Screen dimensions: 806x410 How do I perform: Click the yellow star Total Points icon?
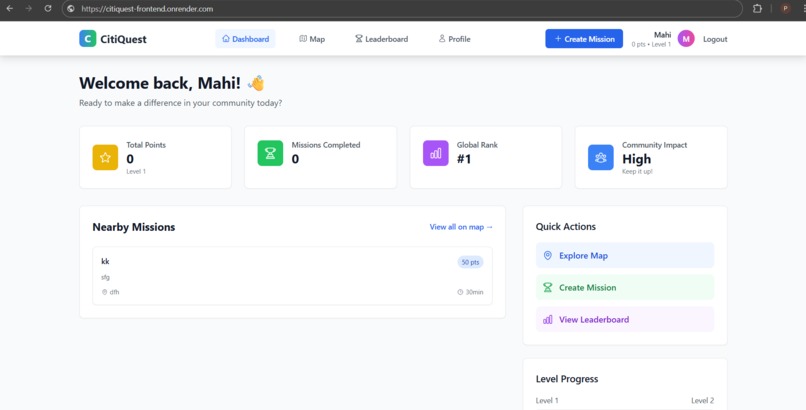105,157
